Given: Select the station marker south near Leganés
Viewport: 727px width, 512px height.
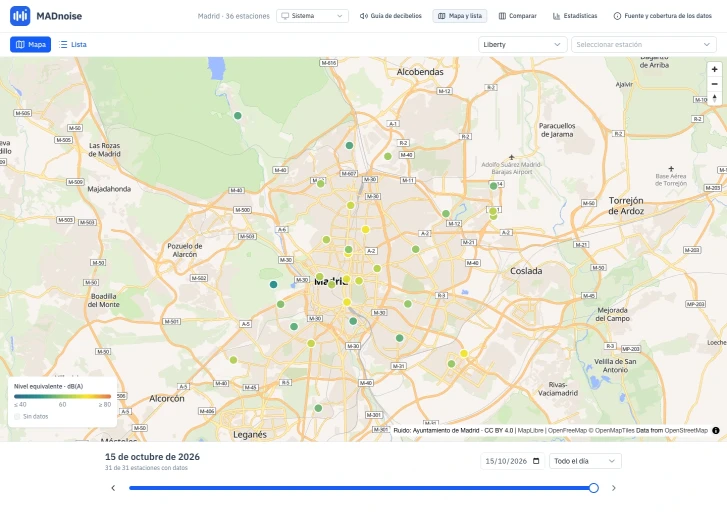Looking at the screenshot, I should click(x=318, y=408).
